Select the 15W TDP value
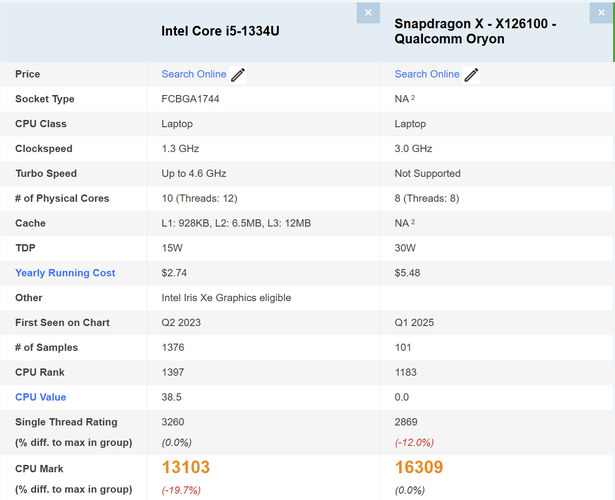Screen dimensions: 615x500 coord(172,248)
